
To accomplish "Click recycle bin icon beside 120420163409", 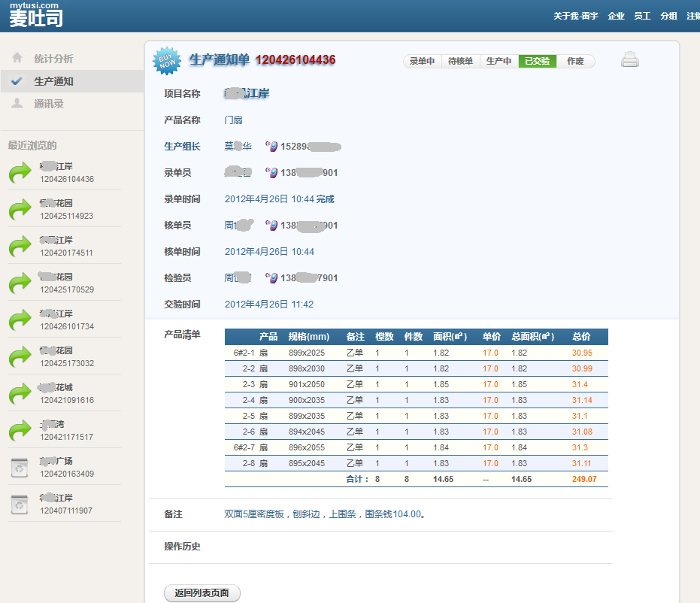I will coord(20,468).
